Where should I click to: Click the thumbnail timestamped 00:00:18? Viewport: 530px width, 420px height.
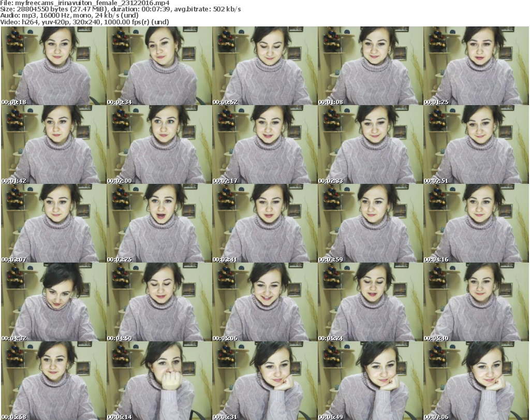pyautogui.click(x=53, y=66)
